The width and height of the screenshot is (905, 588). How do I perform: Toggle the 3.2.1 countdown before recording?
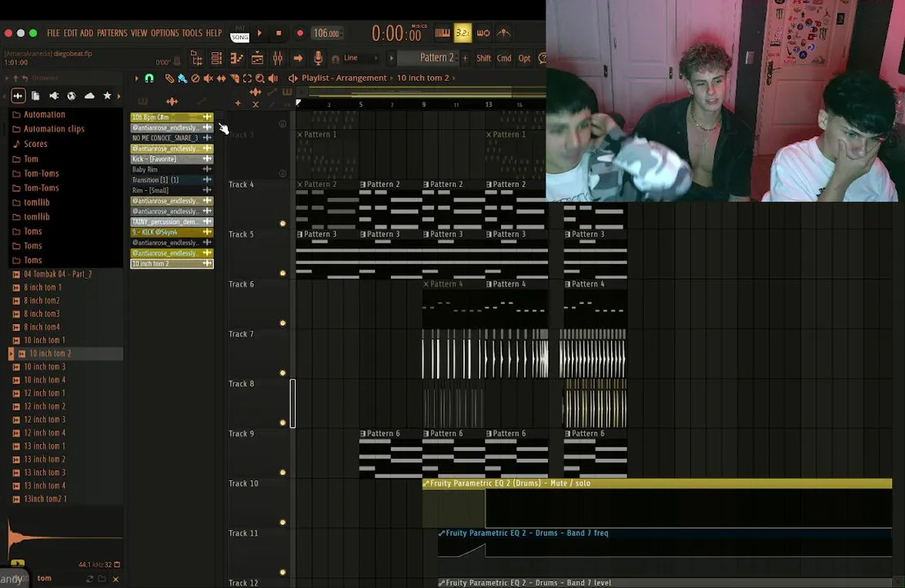[x=463, y=33]
